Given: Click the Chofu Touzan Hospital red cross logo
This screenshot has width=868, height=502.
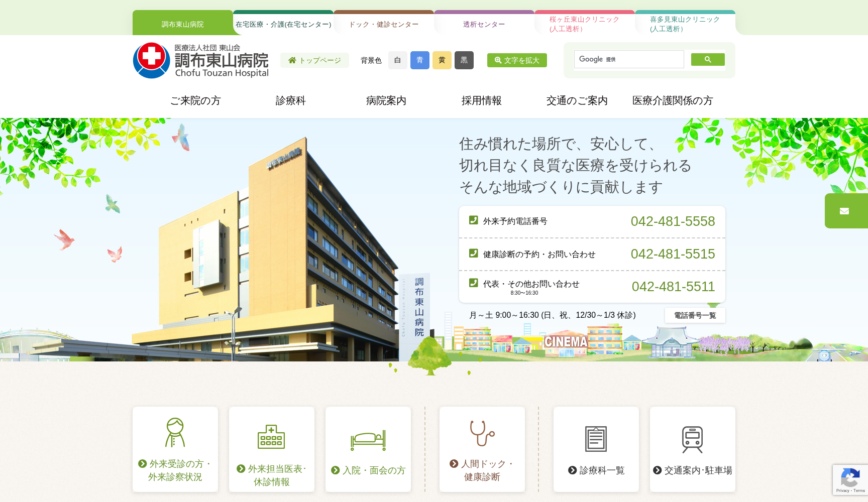Looking at the screenshot, I should pos(151,60).
